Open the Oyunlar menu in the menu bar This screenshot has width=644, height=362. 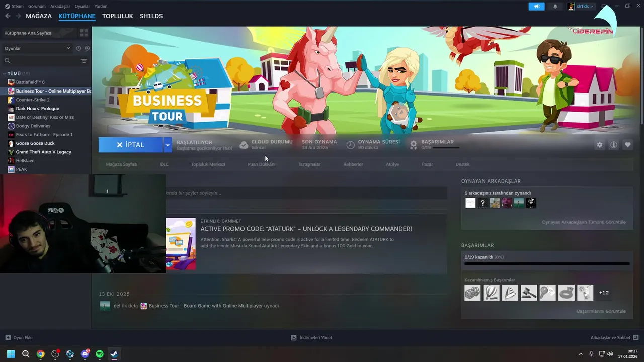click(x=82, y=7)
